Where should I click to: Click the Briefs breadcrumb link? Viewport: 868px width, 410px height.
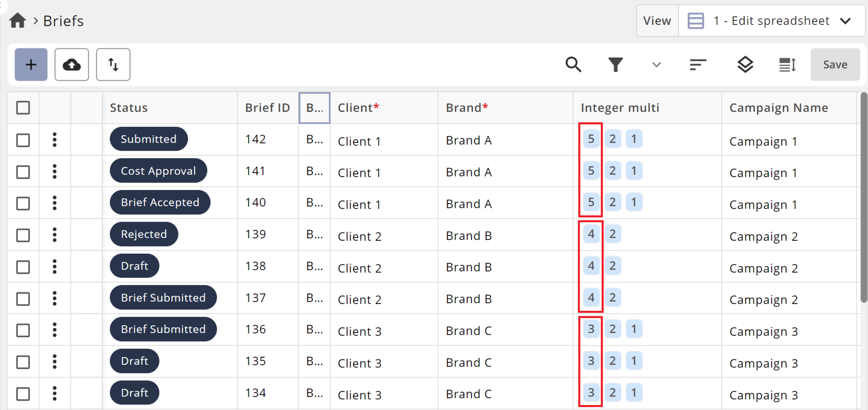(63, 21)
